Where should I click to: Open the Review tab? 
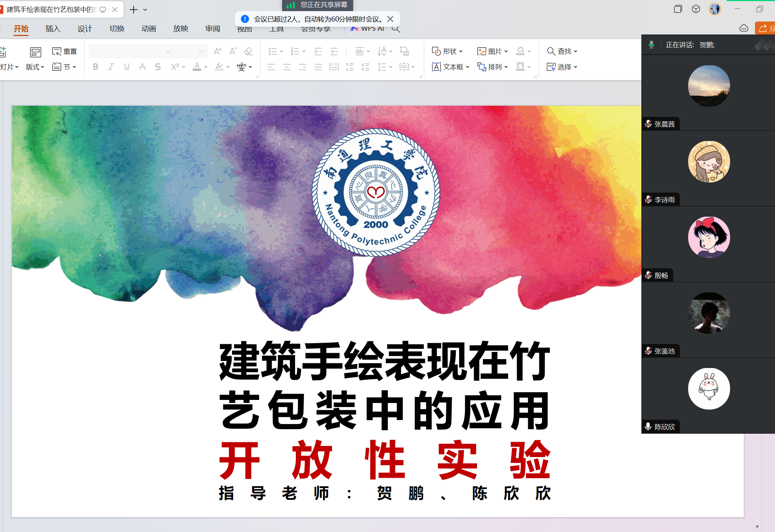pyautogui.click(x=213, y=29)
